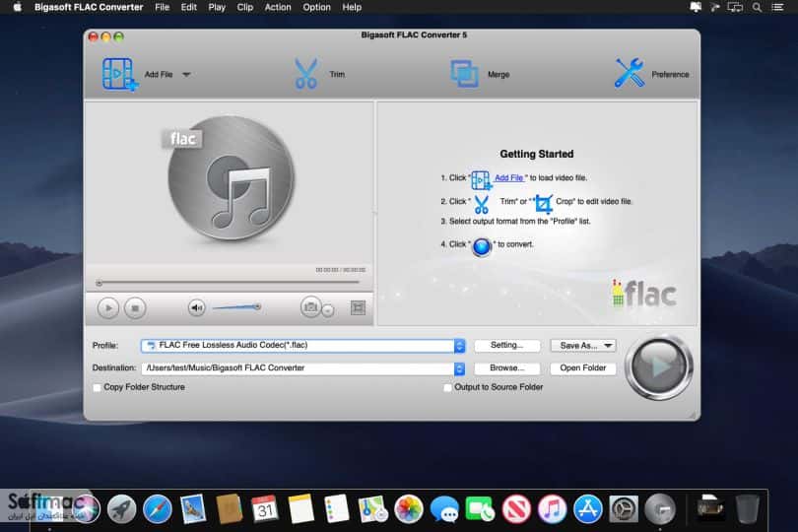Adjust the volume slider
The image size is (798, 532).
(x=237, y=307)
